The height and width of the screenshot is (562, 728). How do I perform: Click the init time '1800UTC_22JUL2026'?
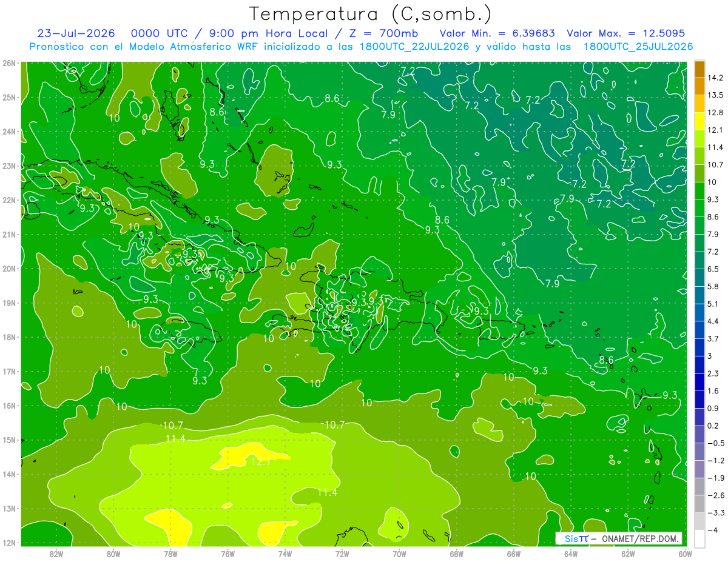point(414,46)
